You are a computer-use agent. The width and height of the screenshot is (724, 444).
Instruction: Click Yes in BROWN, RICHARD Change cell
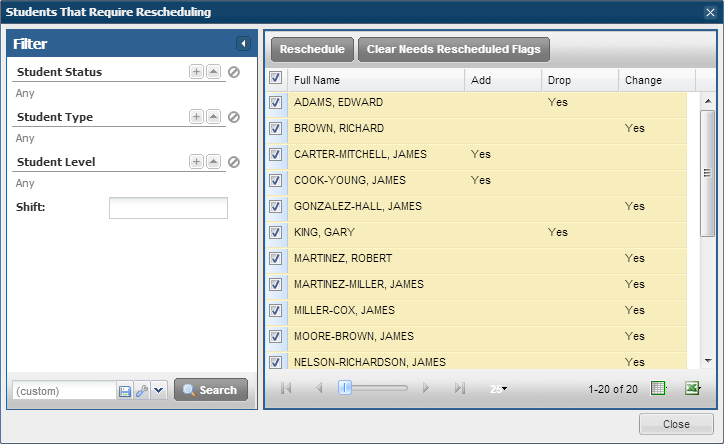(635, 128)
